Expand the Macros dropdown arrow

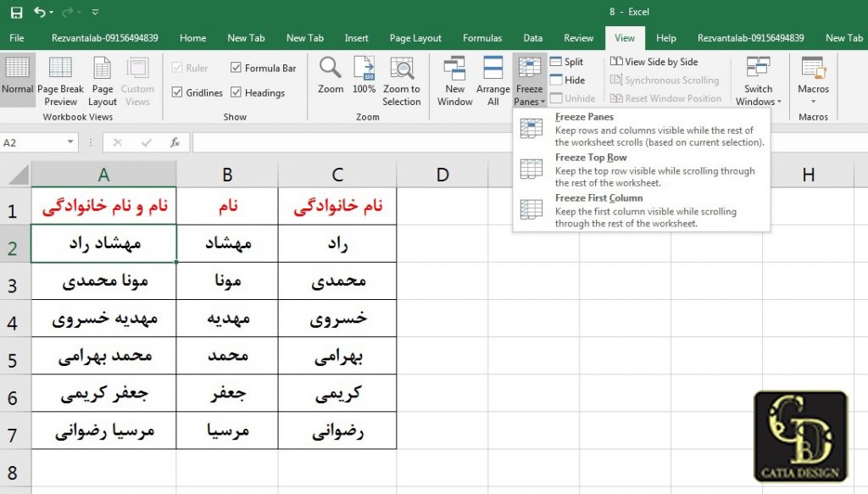tap(813, 101)
